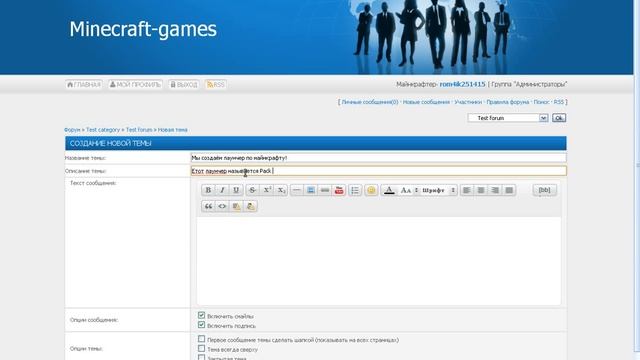Apply superscript formatting
The height and width of the screenshot is (360, 640).
coord(267,190)
